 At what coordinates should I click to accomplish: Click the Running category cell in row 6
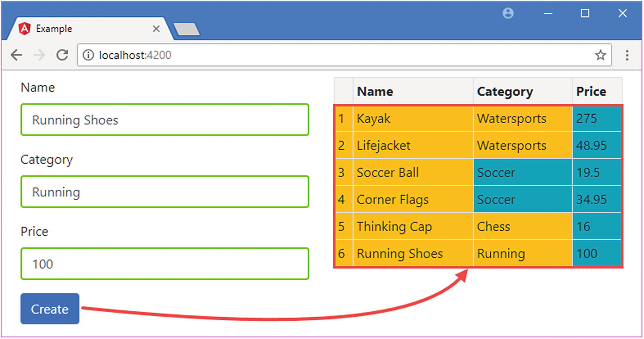coord(523,253)
